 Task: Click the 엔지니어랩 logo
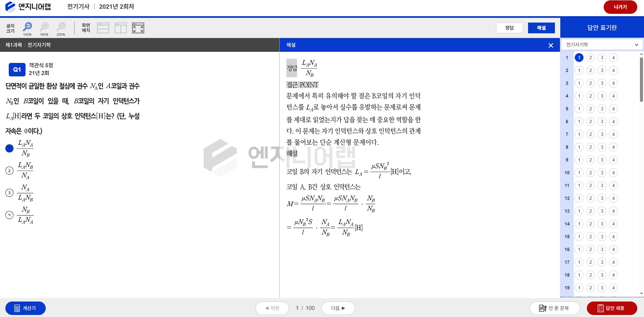coord(28,7)
